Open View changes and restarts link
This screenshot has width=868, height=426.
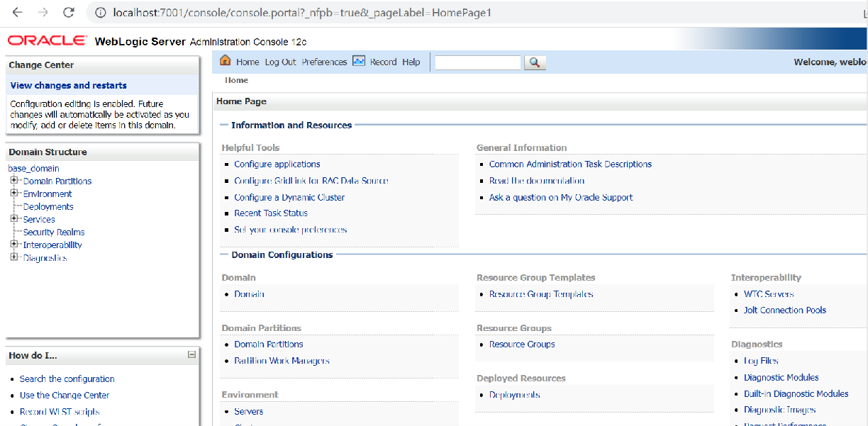(x=69, y=86)
